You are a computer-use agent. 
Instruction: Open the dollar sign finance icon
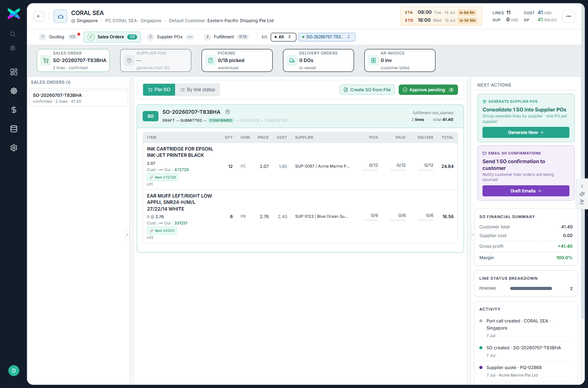[14, 110]
